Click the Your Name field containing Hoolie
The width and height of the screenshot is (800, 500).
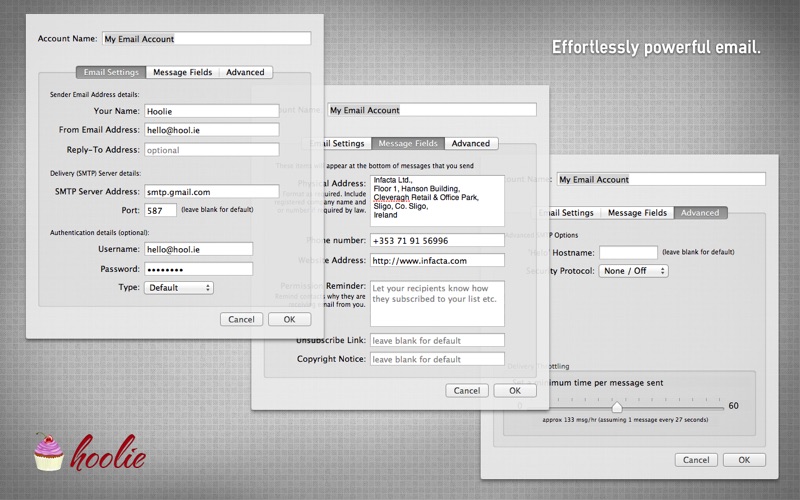[x=211, y=111]
